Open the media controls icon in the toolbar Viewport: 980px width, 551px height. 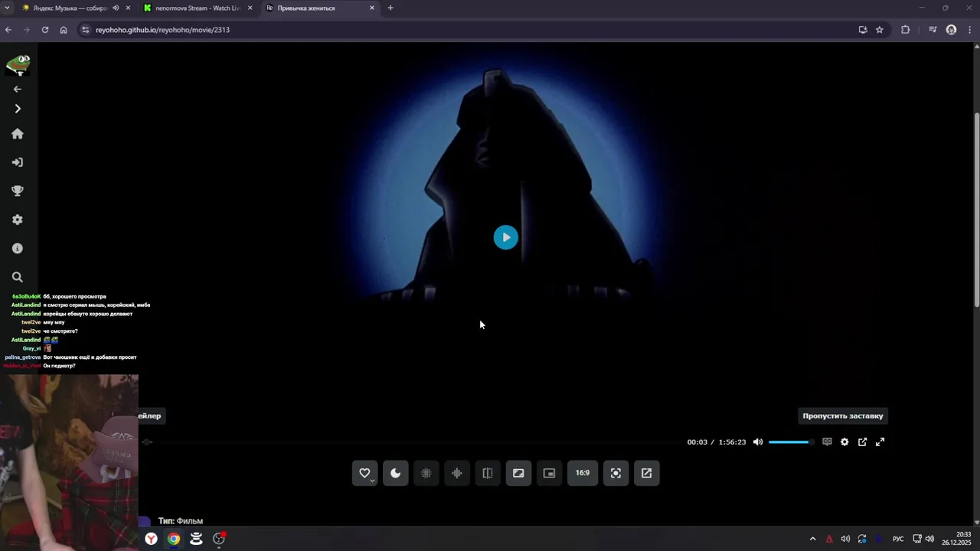pyautogui.click(x=933, y=30)
